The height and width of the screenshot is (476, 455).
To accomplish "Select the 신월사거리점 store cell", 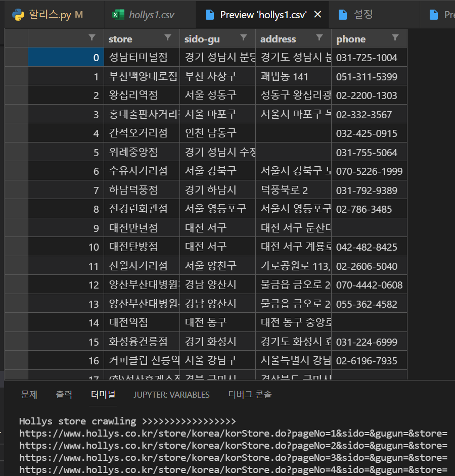I will click(x=142, y=266).
